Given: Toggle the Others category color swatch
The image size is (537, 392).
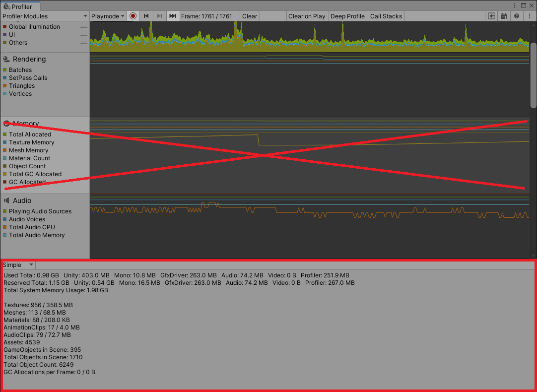Looking at the screenshot, I should click(x=5, y=43).
